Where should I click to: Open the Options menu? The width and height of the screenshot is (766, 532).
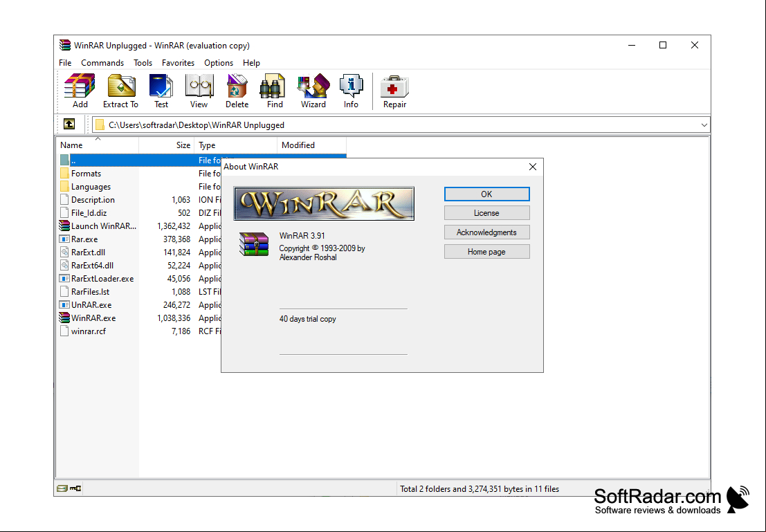pyautogui.click(x=219, y=62)
